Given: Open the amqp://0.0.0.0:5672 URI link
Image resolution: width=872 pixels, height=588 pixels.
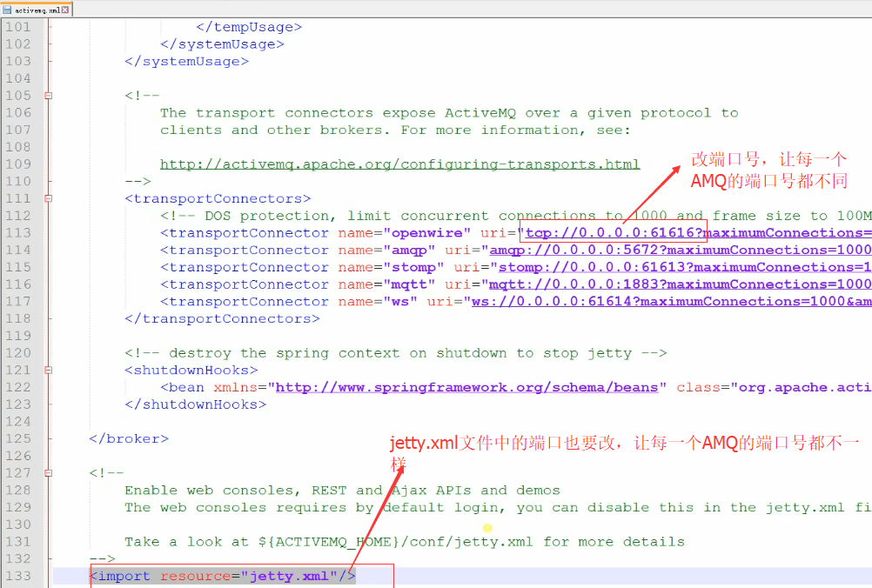Looking at the screenshot, I should click(x=680, y=251).
